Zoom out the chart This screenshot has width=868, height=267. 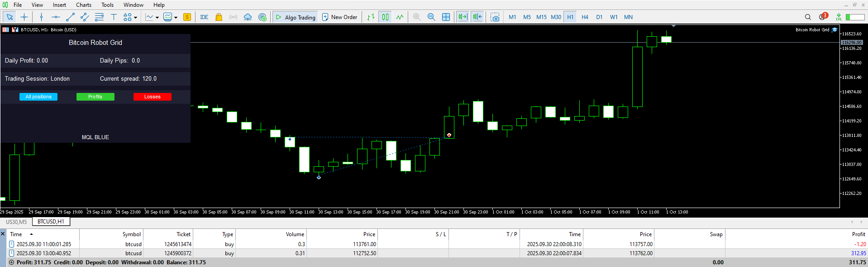431,17
